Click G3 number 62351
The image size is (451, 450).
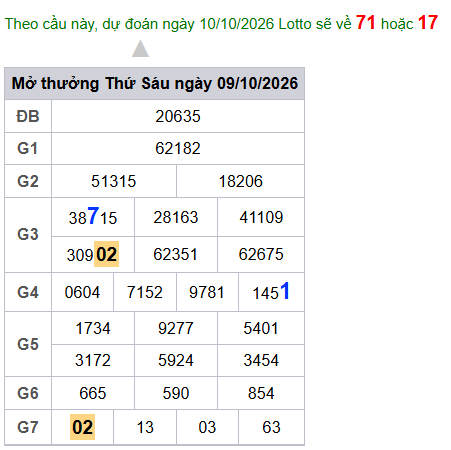(176, 254)
